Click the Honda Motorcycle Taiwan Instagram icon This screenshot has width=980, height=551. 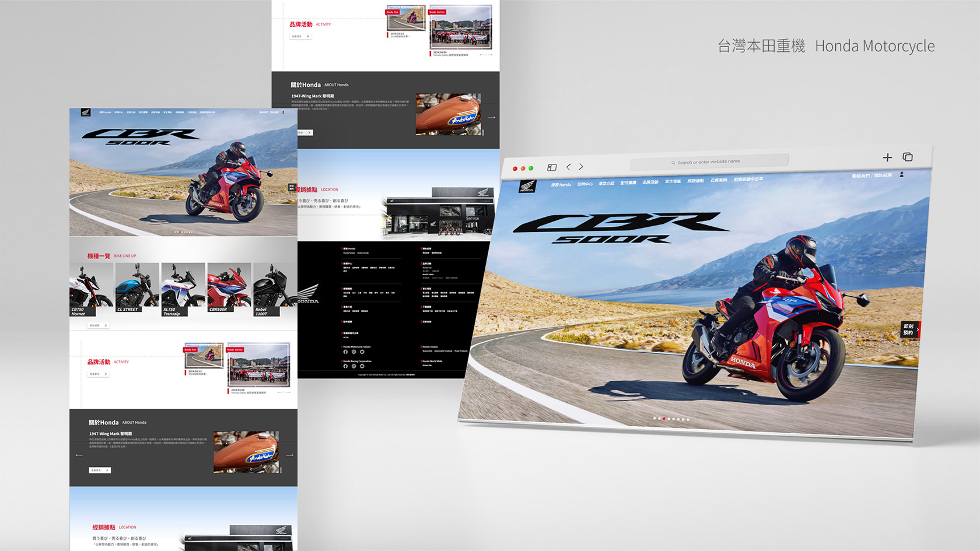(353, 352)
